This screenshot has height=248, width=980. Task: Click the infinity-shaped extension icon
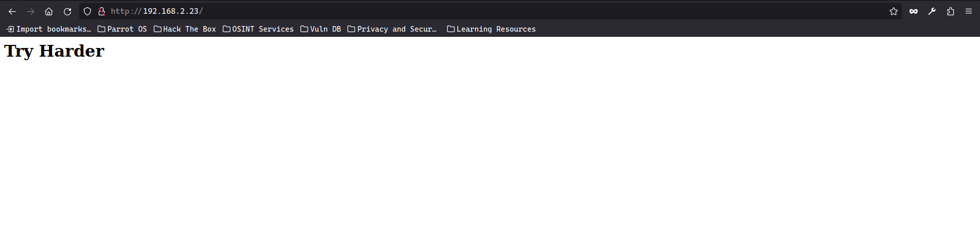click(913, 11)
